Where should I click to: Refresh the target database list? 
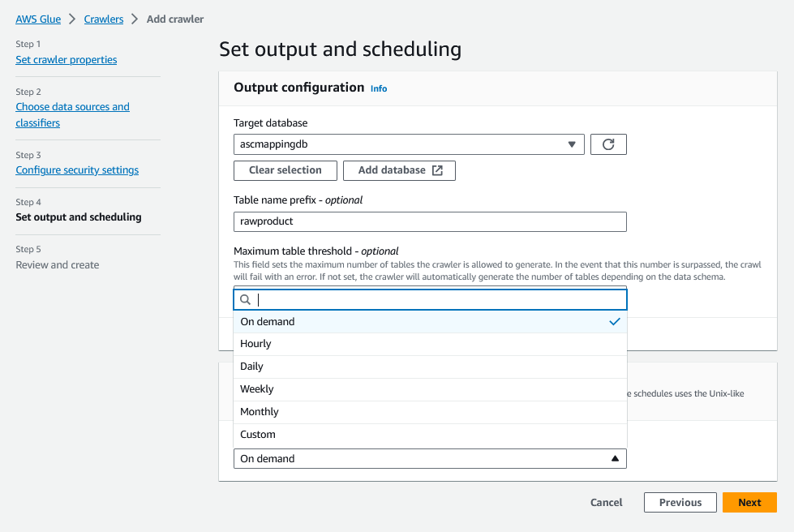(x=608, y=144)
